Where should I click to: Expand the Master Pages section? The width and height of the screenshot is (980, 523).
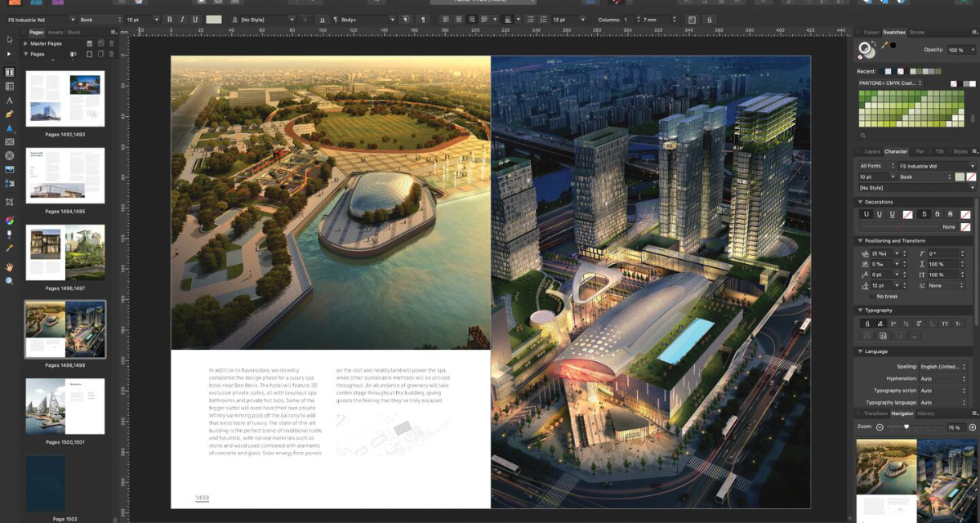(25, 43)
